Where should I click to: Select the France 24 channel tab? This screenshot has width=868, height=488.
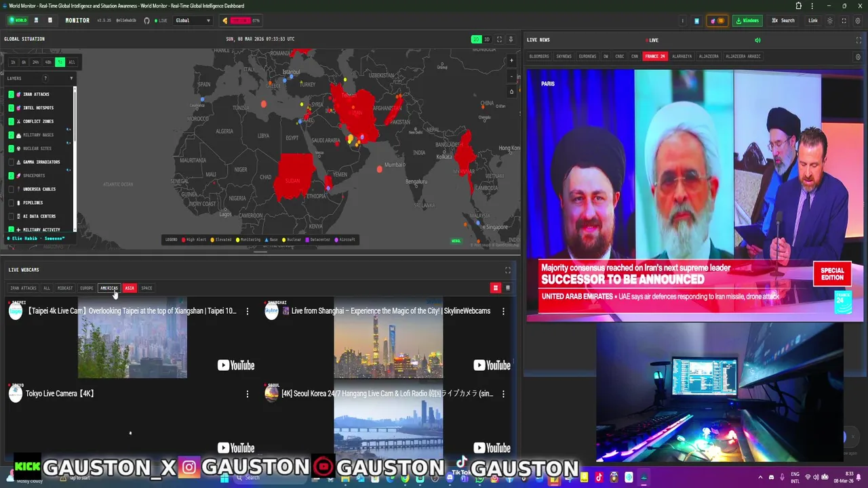coord(655,56)
